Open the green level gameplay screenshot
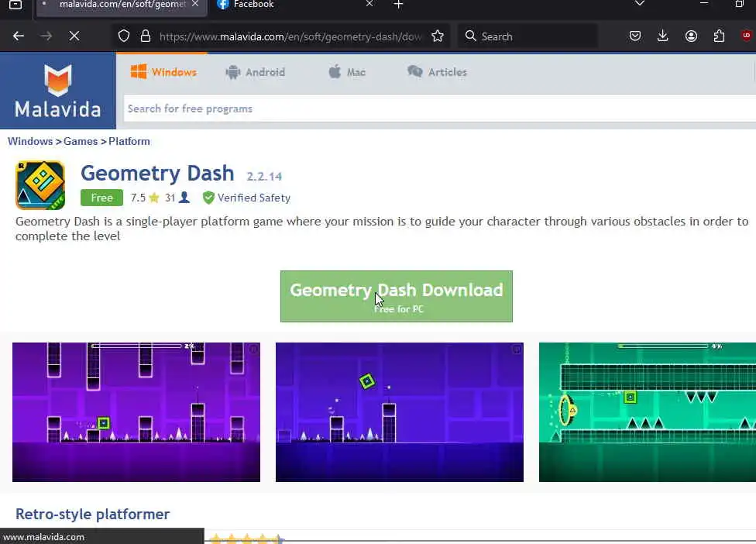Image resolution: width=756 pixels, height=544 pixels. point(647,411)
